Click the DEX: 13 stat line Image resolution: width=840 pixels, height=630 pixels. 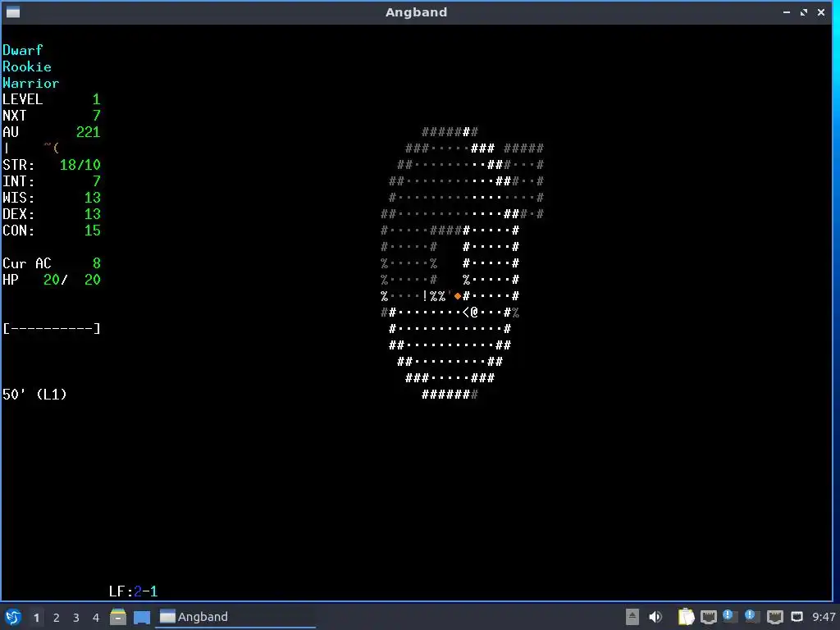pyautogui.click(x=52, y=214)
